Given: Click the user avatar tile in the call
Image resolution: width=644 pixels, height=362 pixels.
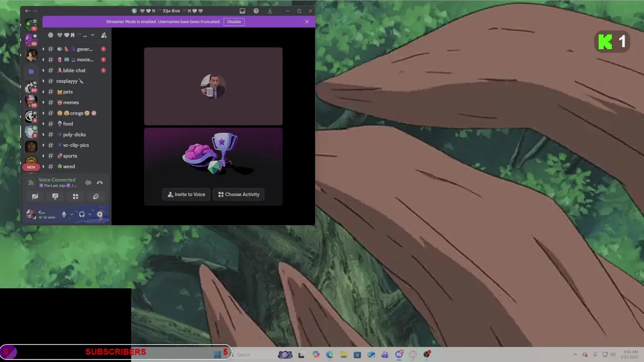Looking at the screenshot, I should [213, 86].
